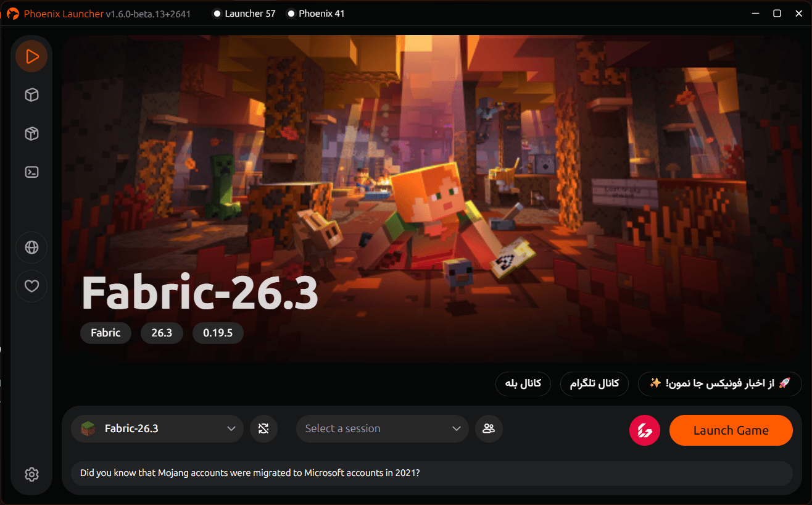Open the Play page in sidebar
The image size is (812, 505).
coord(32,57)
